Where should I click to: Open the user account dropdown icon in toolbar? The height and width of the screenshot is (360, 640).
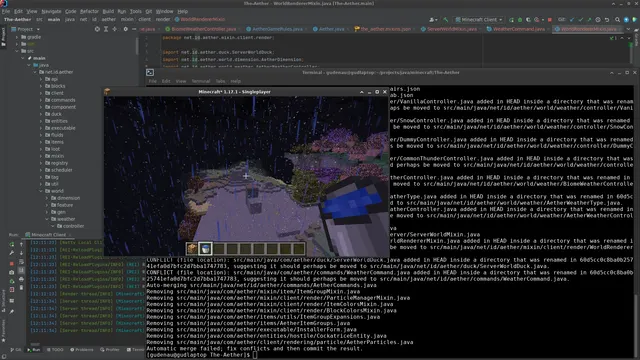click(x=433, y=20)
